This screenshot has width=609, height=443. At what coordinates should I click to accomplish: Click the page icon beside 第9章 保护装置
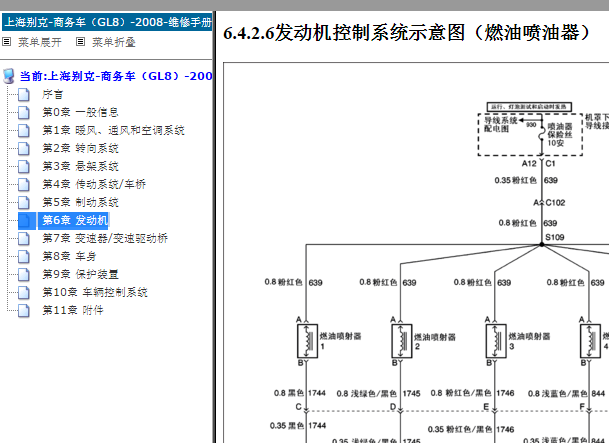[24, 274]
